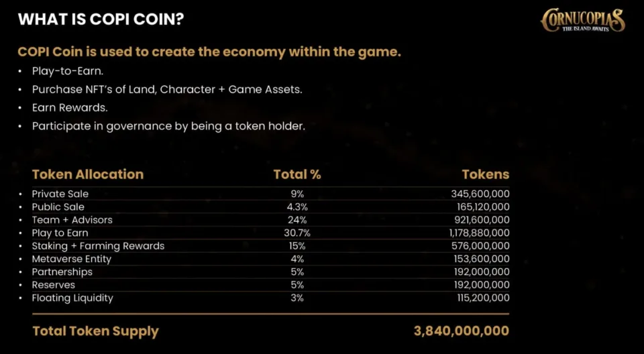Click the Tokens column header

(485, 174)
